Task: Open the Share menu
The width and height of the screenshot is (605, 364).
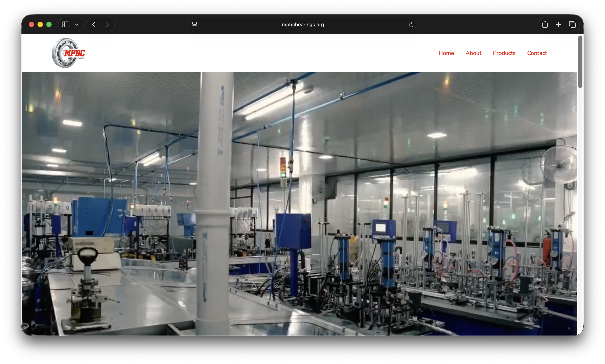Action: pos(545,24)
